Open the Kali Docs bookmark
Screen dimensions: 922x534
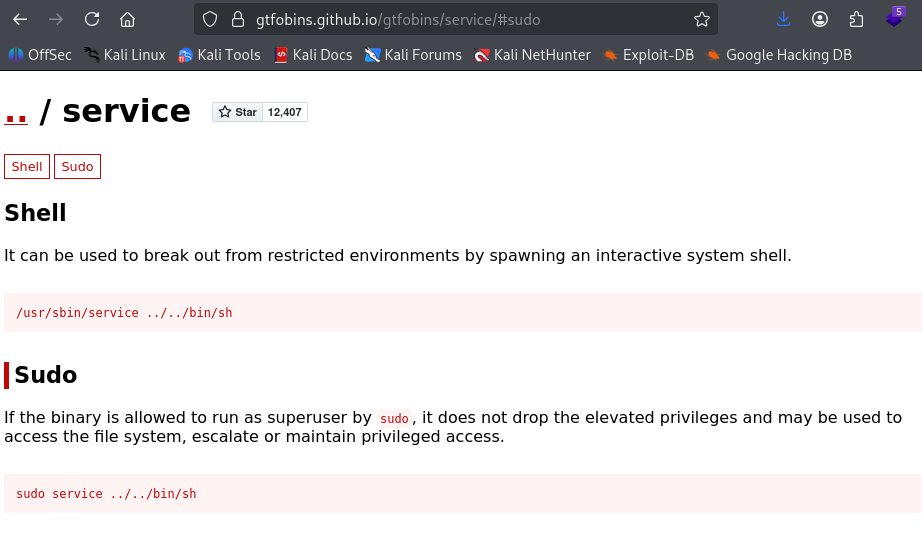(x=313, y=55)
